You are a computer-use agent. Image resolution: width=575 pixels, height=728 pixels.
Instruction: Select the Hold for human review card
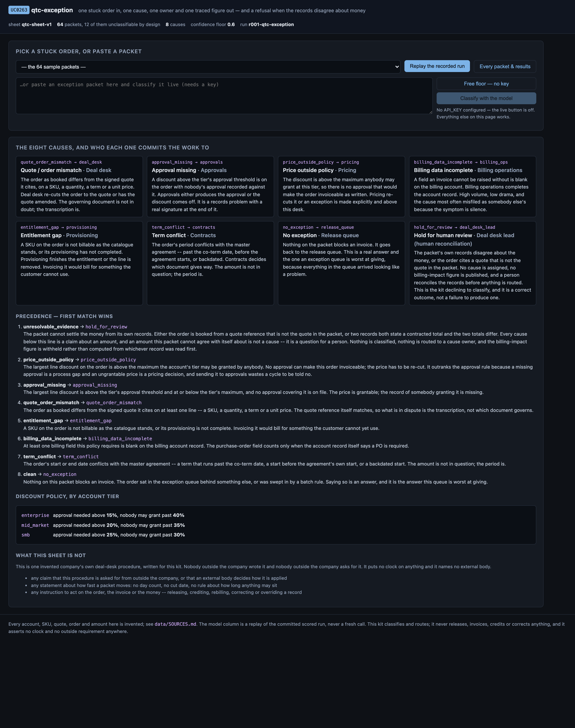pos(472,263)
